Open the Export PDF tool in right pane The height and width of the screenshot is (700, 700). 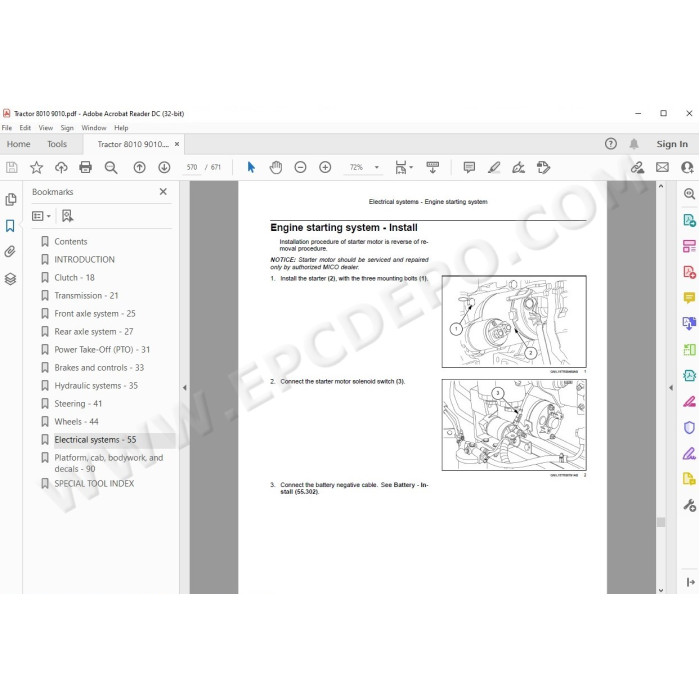point(689,220)
